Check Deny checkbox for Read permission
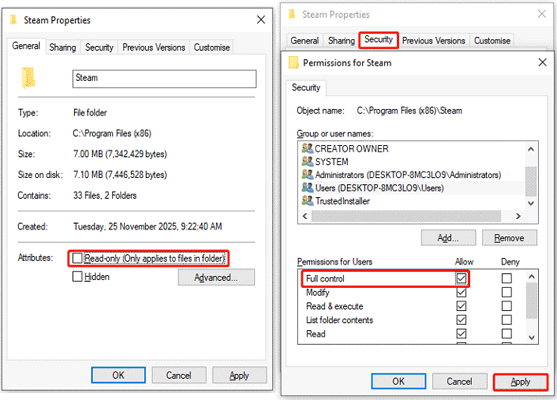The image size is (557, 400). tap(507, 334)
